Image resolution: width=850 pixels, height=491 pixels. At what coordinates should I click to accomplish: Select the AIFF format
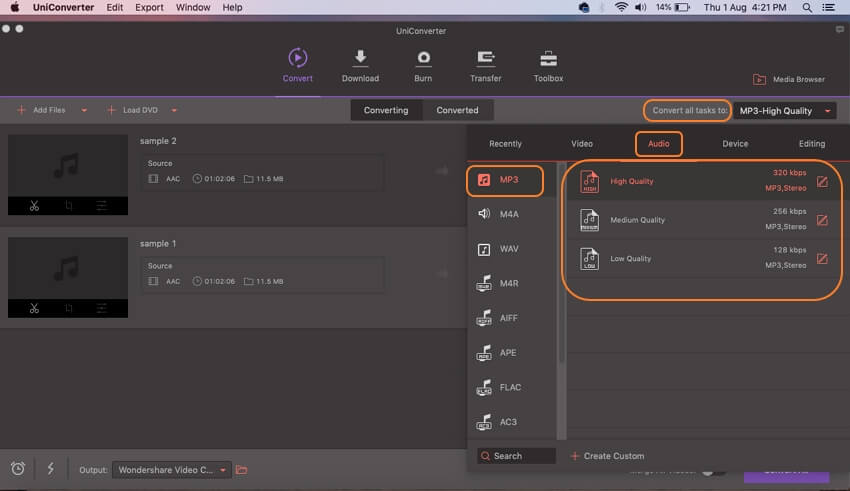[511, 318]
